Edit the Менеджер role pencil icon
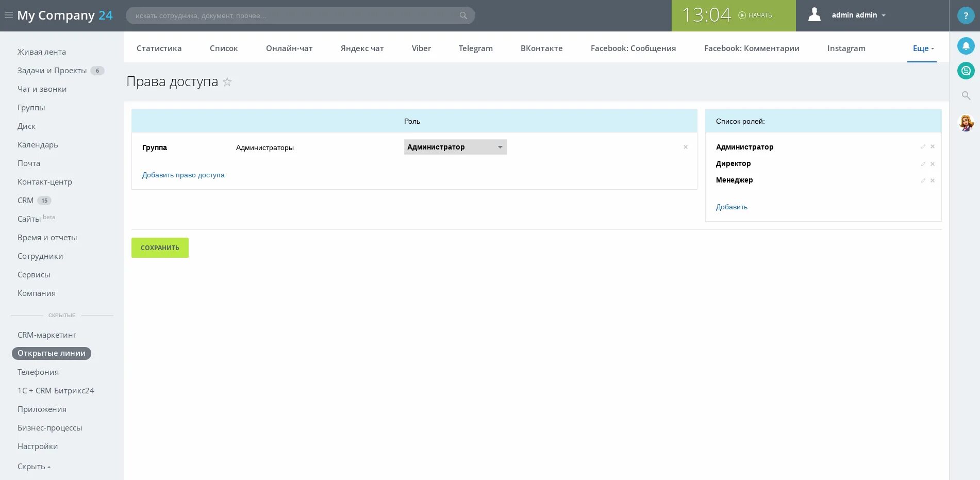 (x=923, y=180)
